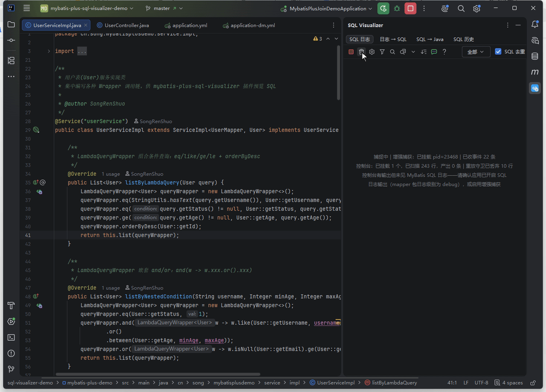Clear the SQL log with the trash icon
Image resolution: width=546 pixels, height=392 pixels.
361,52
